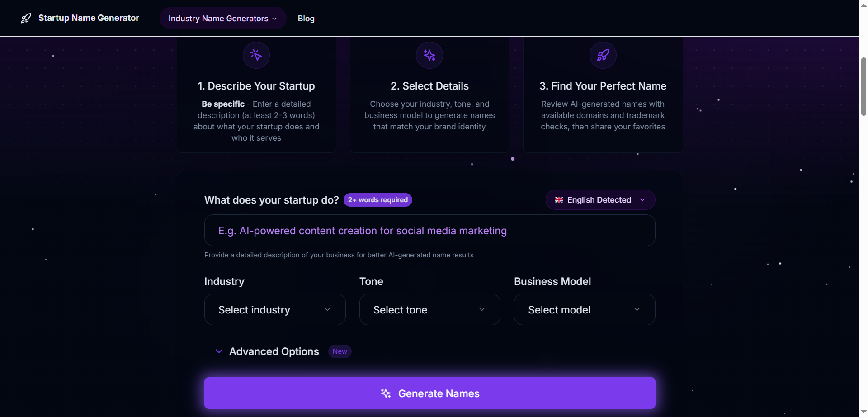This screenshot has height=417, width=868.
Task: Expand the Advanced Options section
Action: [x=274, y=351]
